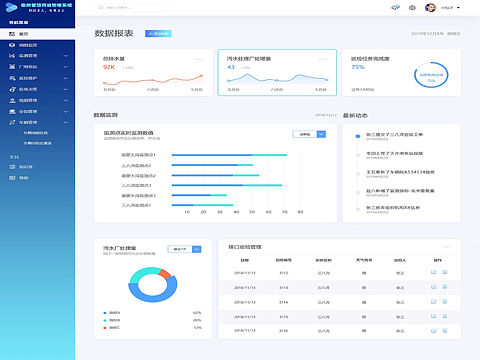Click the 75% circular progress ring

click(x=431, y=75)
